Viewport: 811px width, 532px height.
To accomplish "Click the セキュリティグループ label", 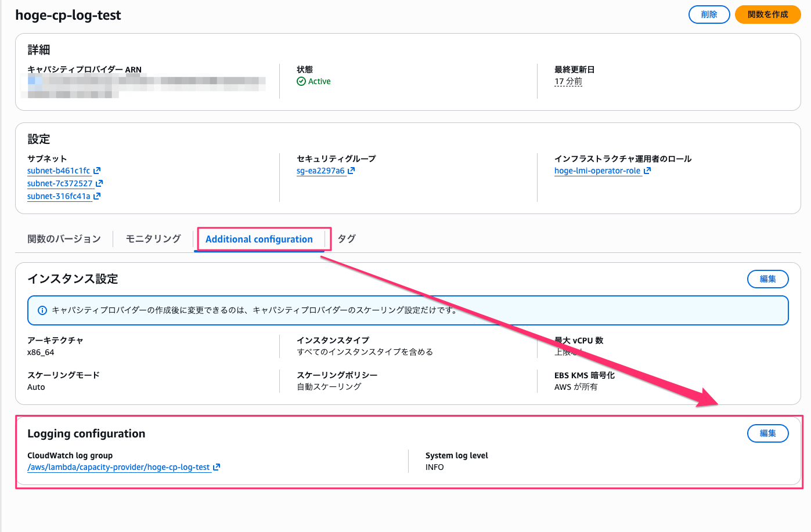I will [x=336, y=159].
